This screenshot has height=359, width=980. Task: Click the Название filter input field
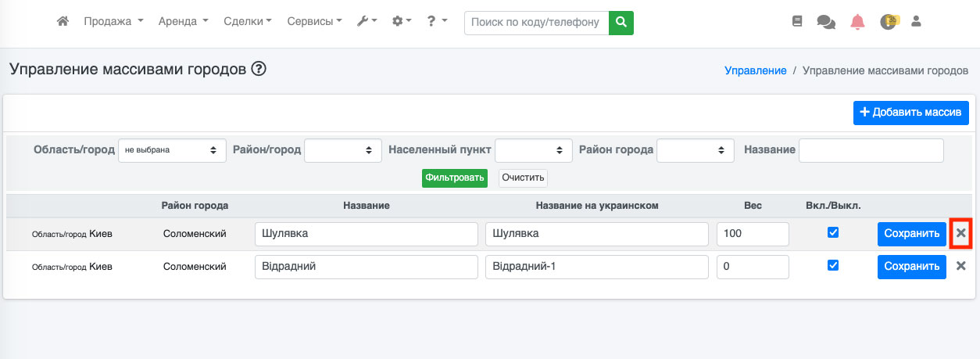coord(871,150)
